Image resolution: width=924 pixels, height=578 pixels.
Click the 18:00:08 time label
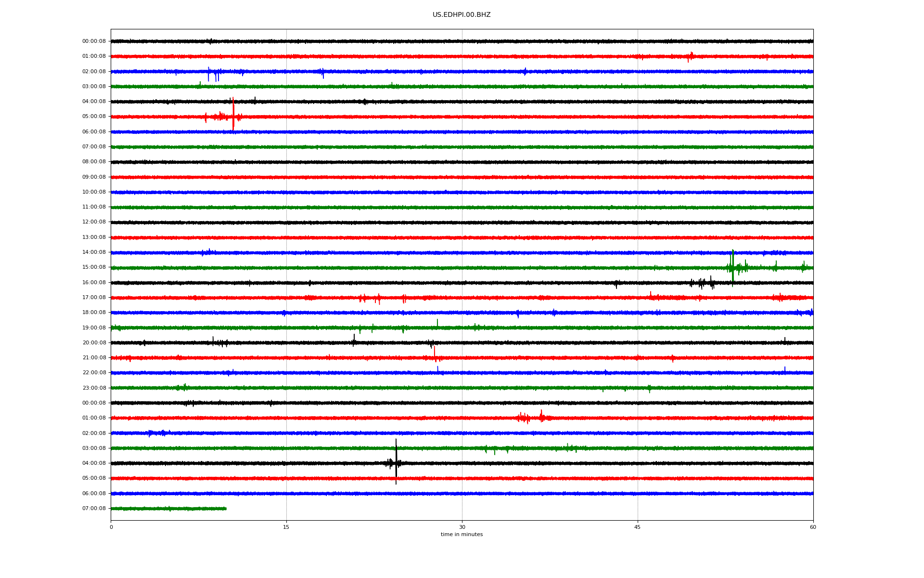tap(94, 313)
